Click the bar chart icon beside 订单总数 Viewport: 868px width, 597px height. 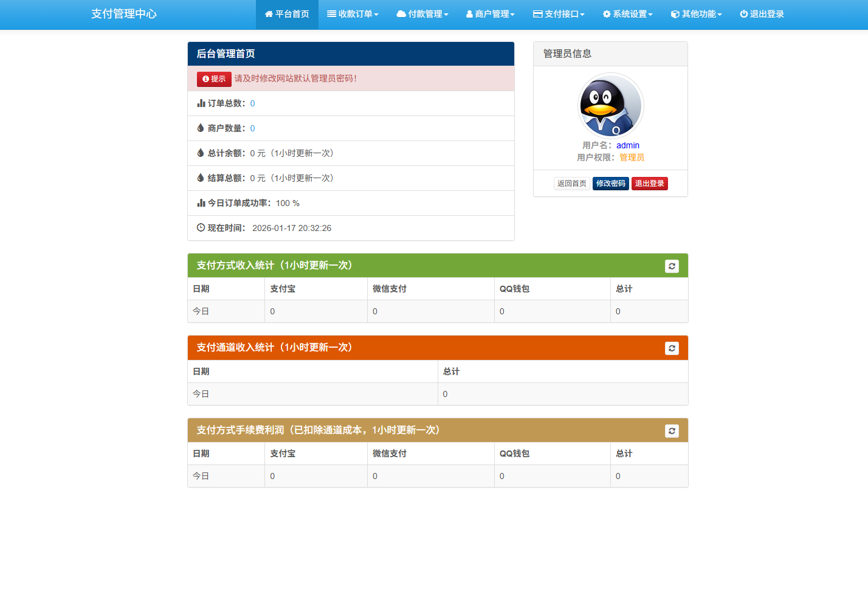(x=201, y=103)
